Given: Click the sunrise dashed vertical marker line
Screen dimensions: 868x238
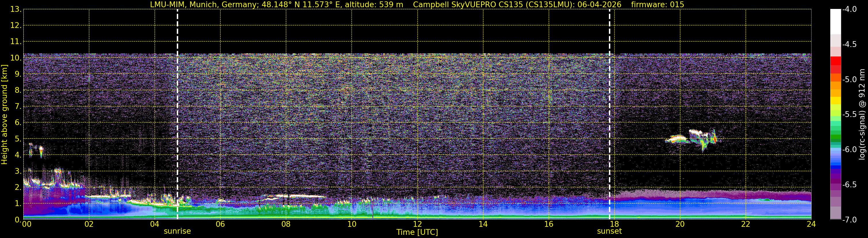Looking at the screenshot, I should point(177,114).
